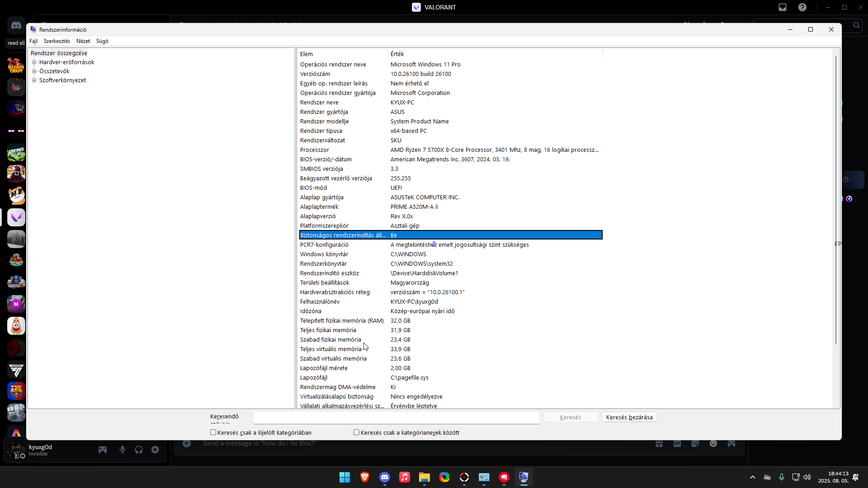Viewport: 868px width, 488px height.
Task: Expand Hardver-erőforrások tree node
Action: [34, 62]
